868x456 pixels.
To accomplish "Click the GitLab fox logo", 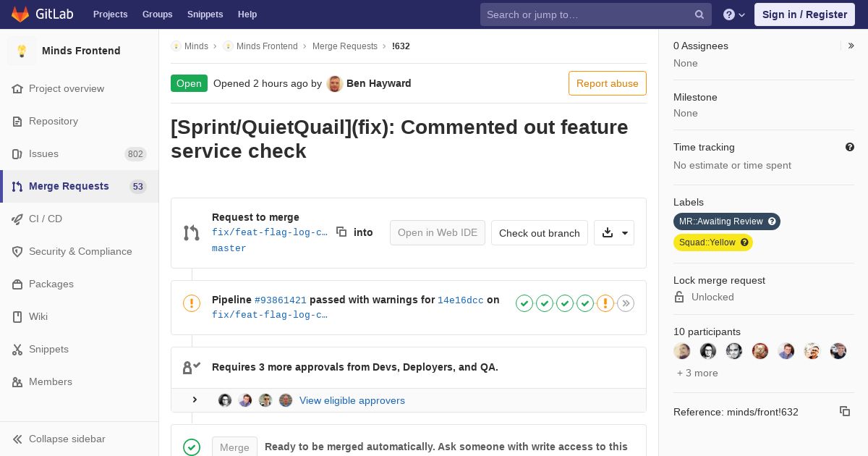I will (20, 14).
